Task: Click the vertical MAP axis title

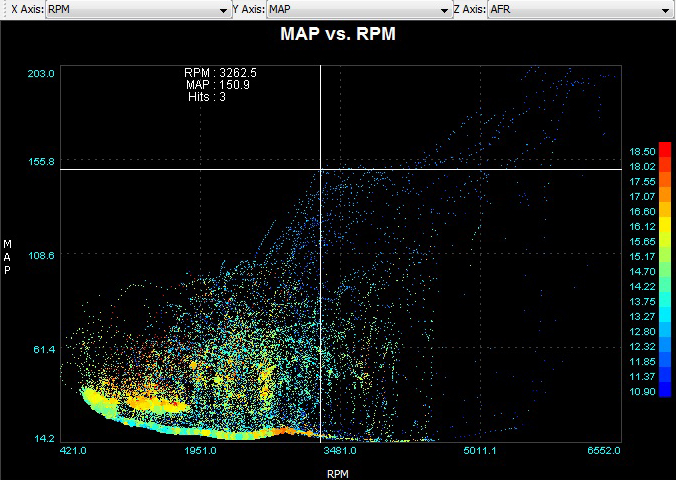Action: click(x=8, y=256)
